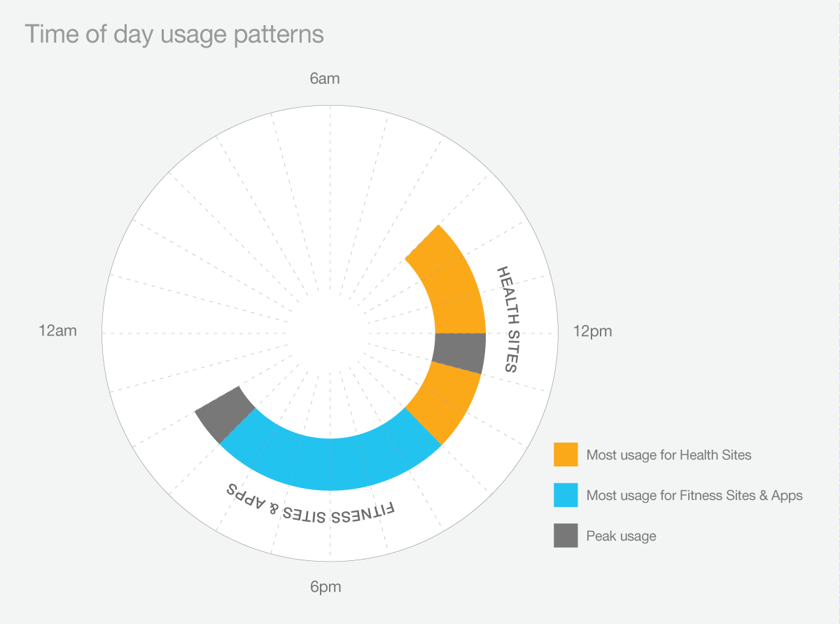Click the curved HEALTH SITES text
840x624 pixels.
click(x=508, y=319)
